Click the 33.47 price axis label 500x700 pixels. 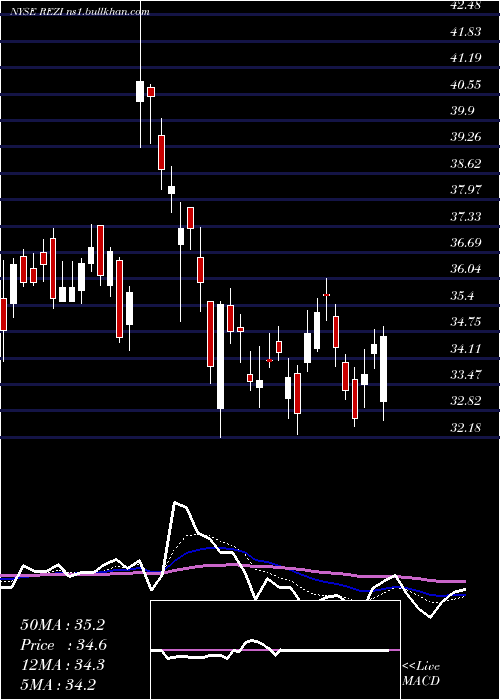[x=467, y=375]
